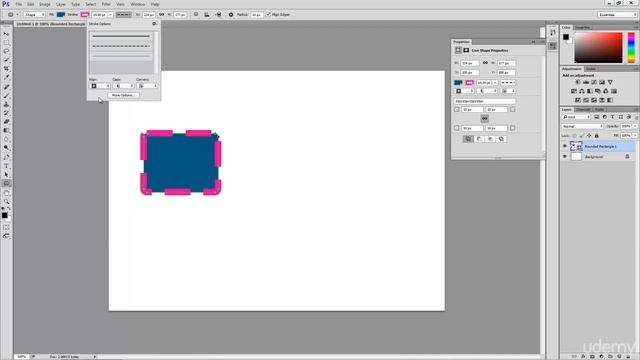Open the layer blend mode Normal dropdown
This screenshot has width=640, height=360.
[x=582, y=127]
